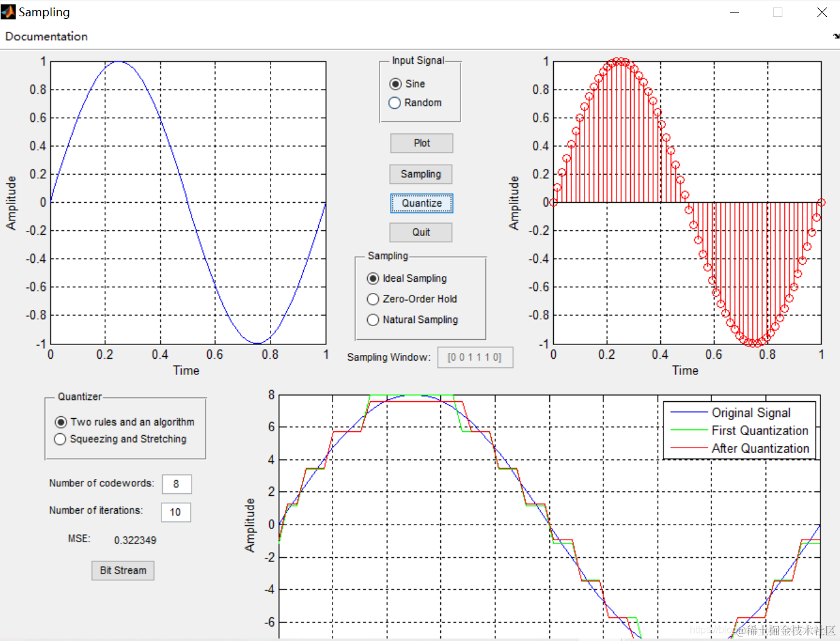Click the Plot button
Image resolution: width=840 pixels, height=641 pixels.
422,143
